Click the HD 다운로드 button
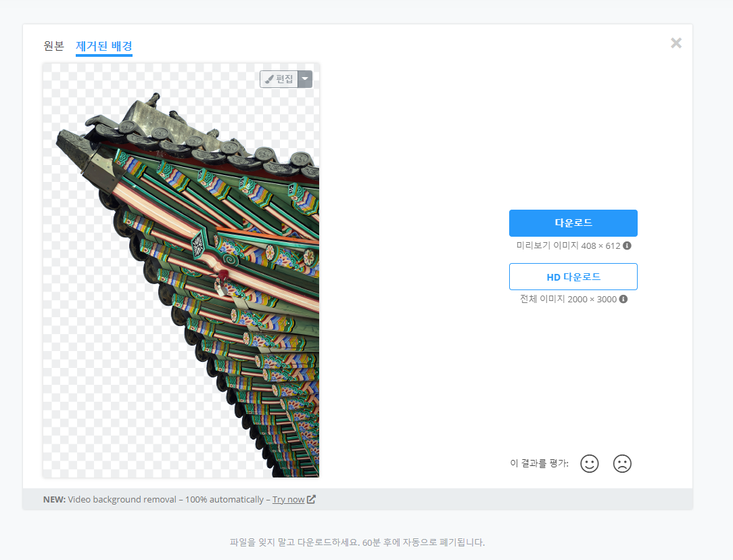This screenshot has height=560, width=733. (573, 276)
